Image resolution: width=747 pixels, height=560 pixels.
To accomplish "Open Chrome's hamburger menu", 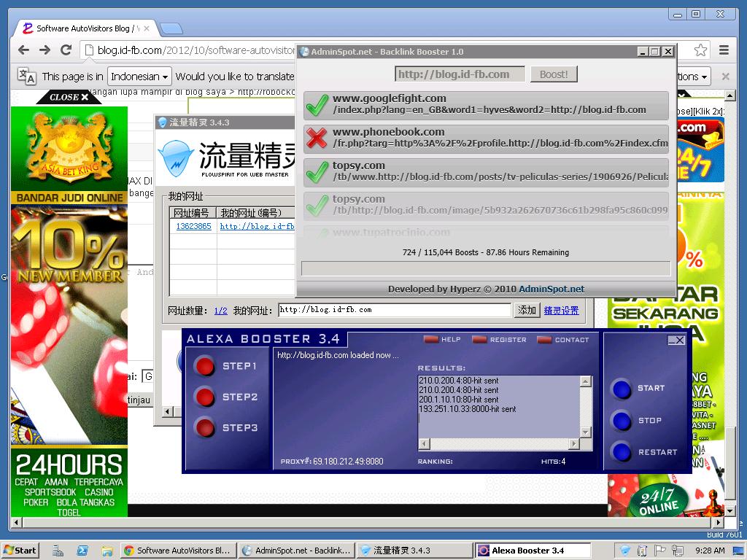I will 724,50.
